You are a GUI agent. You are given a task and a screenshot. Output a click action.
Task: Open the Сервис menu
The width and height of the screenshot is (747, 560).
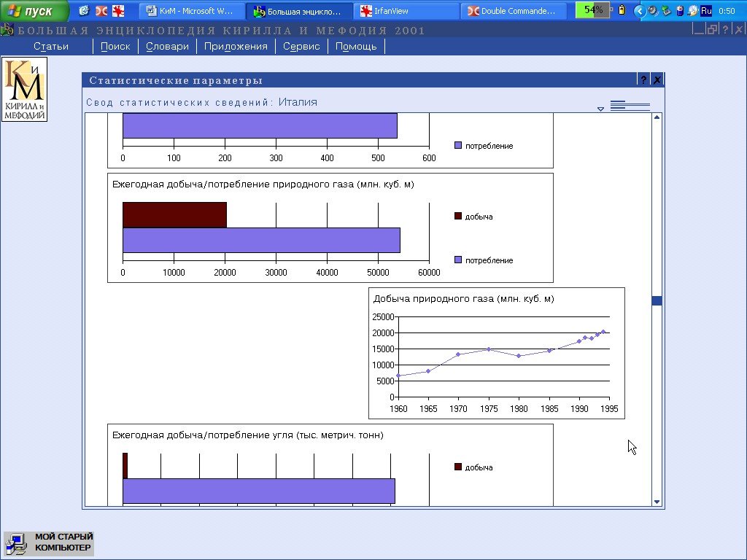click(301, 46)
